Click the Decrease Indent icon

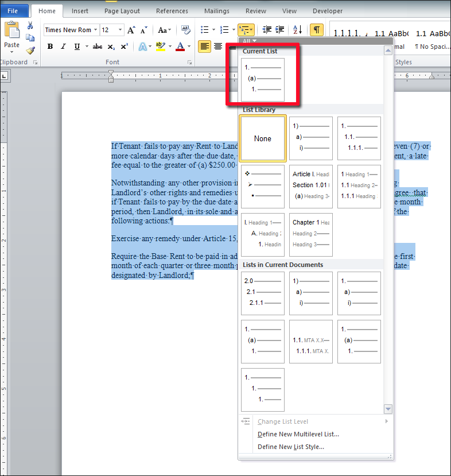[267, 30]
